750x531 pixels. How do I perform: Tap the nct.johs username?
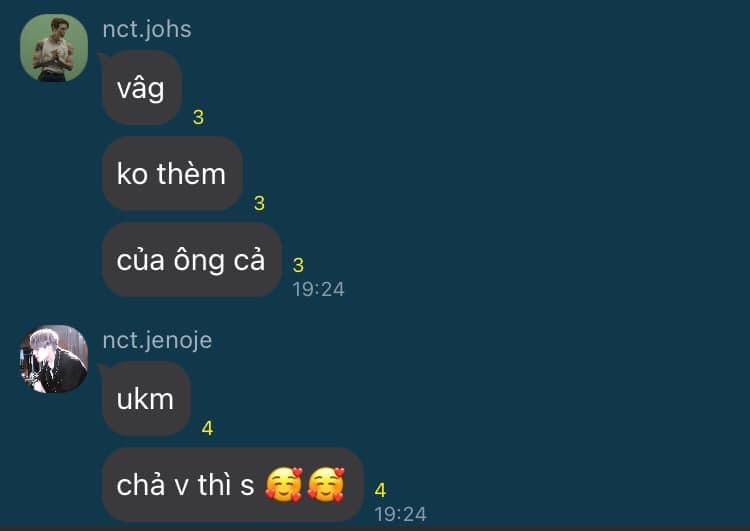(147, 29)
